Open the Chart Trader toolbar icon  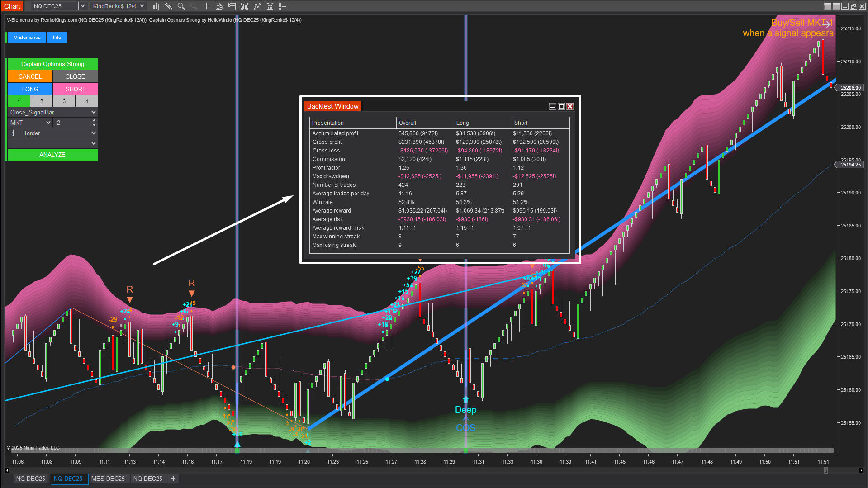pos(232,6)
